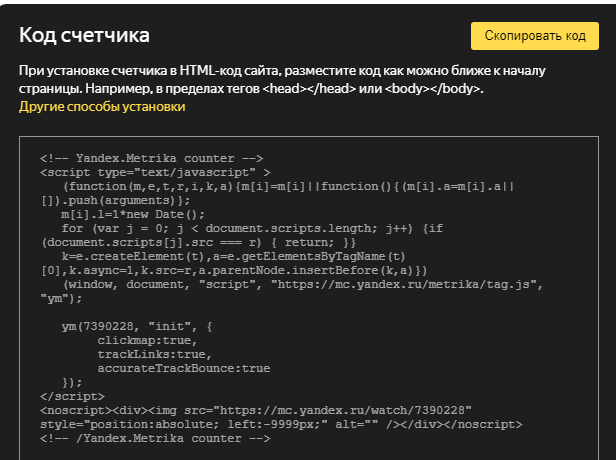616x460 pixels.
Task: Click the installation instructions paragraph text
Action: pos(290,80)
